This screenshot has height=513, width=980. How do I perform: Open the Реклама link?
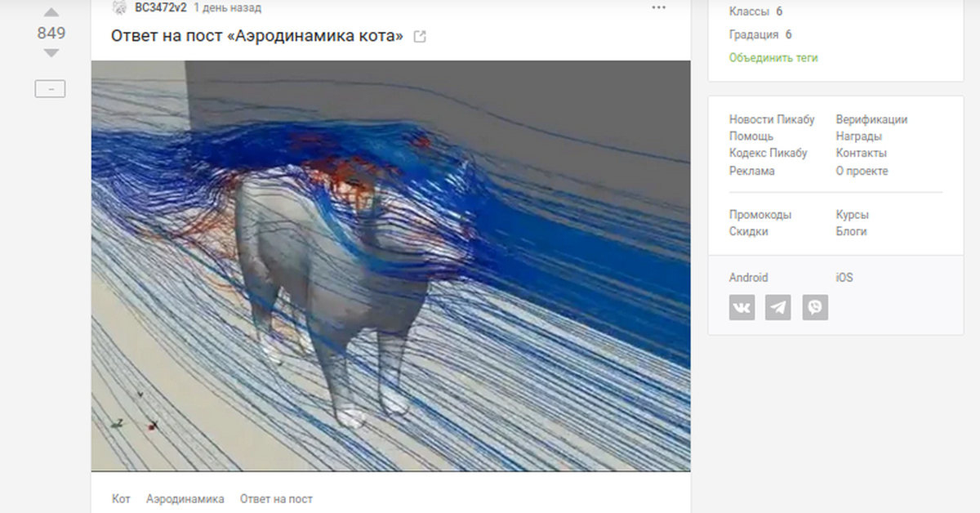752,171
